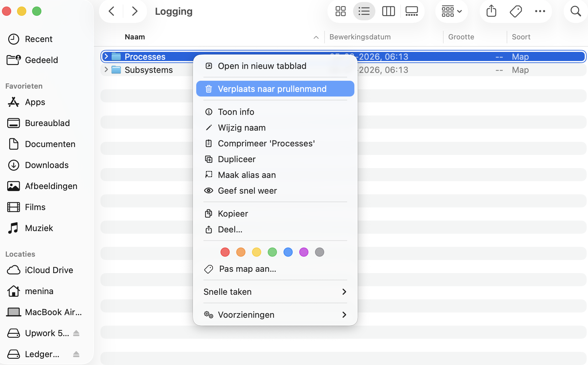Select the list view toggle
Image resolution: width=588 pixels, height=365 pixels.
(364, 11)
